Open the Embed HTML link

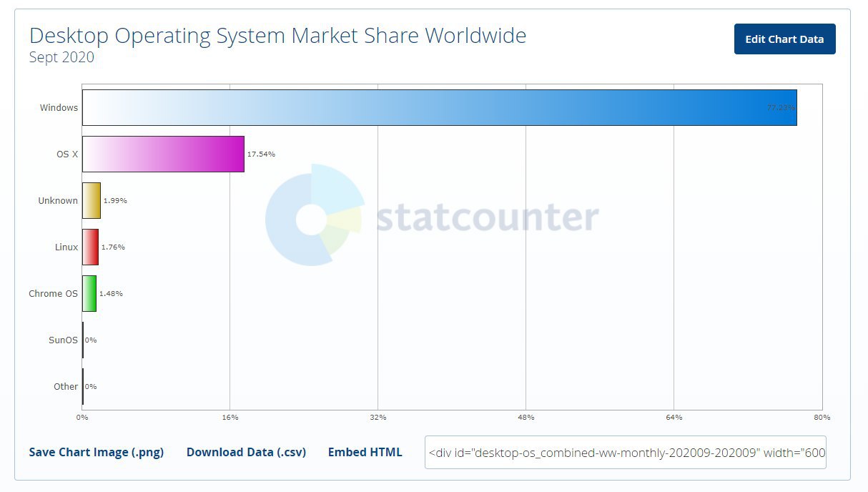pos(365,452)
